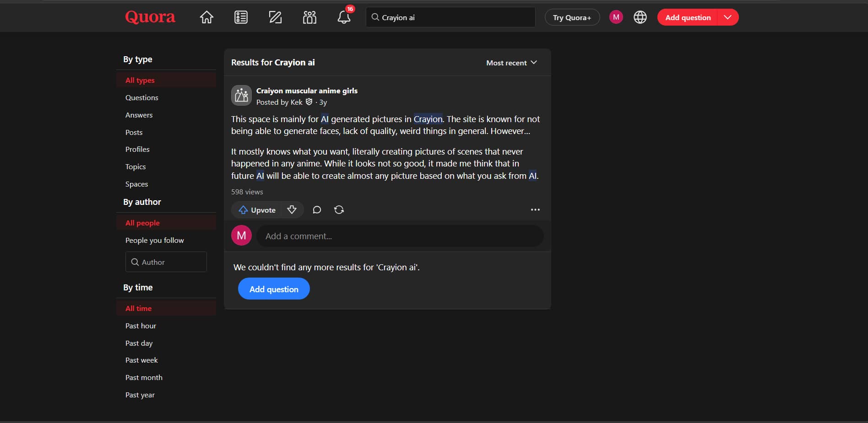This screenshot has width=868, height=423.
Task: Open comments on the Craiyon post
Action: 317,210
